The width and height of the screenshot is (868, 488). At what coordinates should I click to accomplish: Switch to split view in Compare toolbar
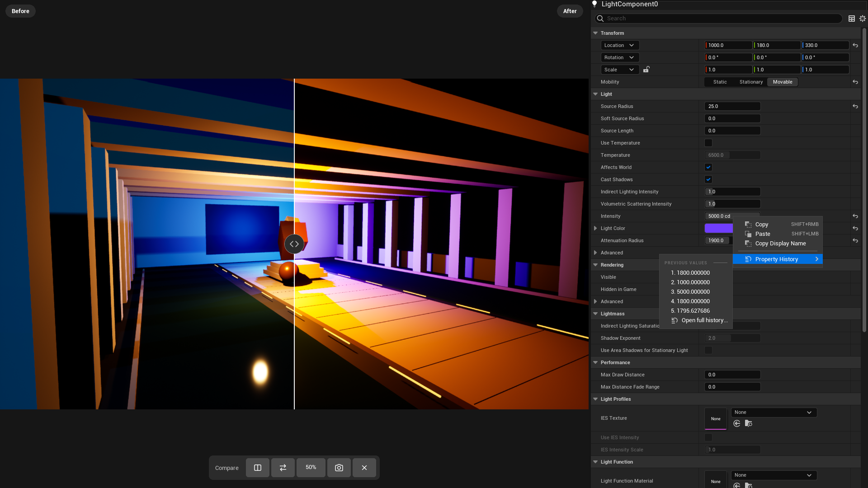[x=258, y=468]
